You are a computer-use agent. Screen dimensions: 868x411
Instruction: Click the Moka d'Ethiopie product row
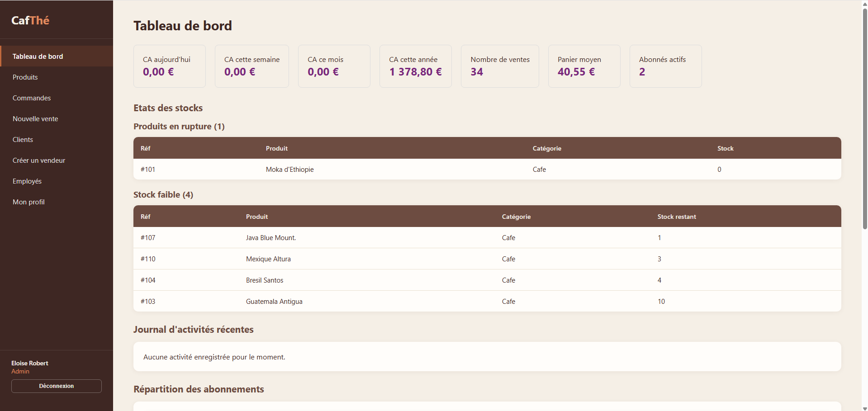click(x=487, y=169)
